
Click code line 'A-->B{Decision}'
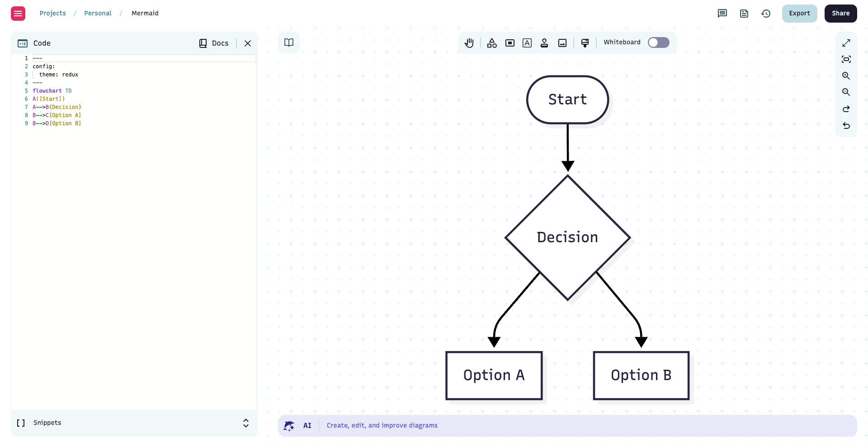pos(57,107)
